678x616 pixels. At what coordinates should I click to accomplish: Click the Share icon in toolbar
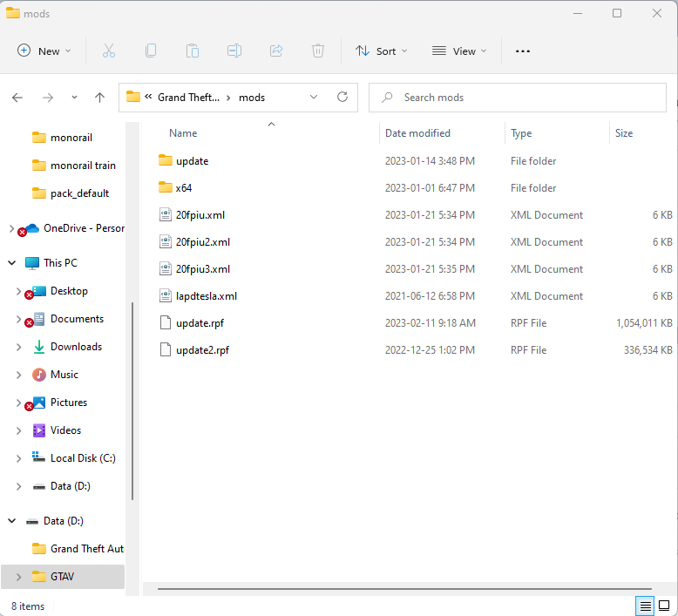276,51
